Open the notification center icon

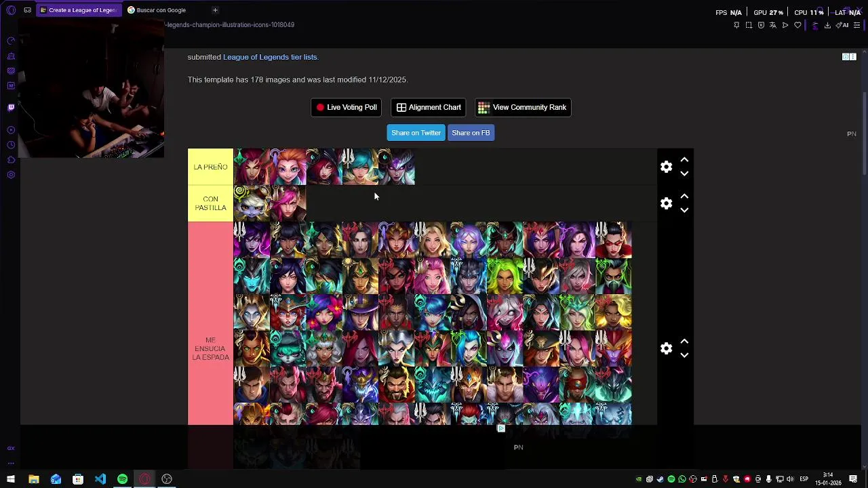tap(853, 479)
